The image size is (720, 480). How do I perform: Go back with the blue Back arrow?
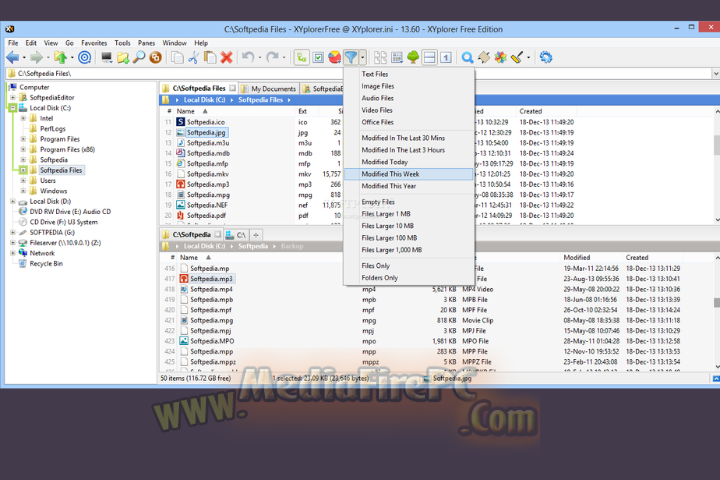(13, 57)
